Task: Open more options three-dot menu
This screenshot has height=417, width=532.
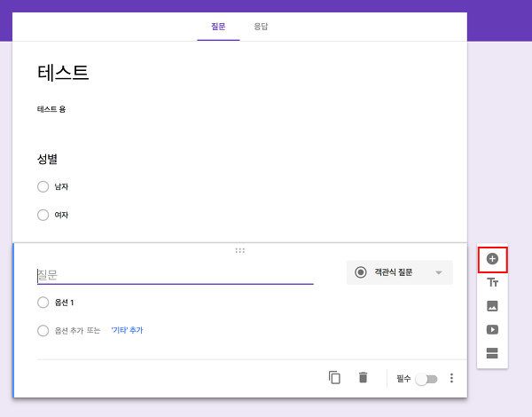Action: 451,378
